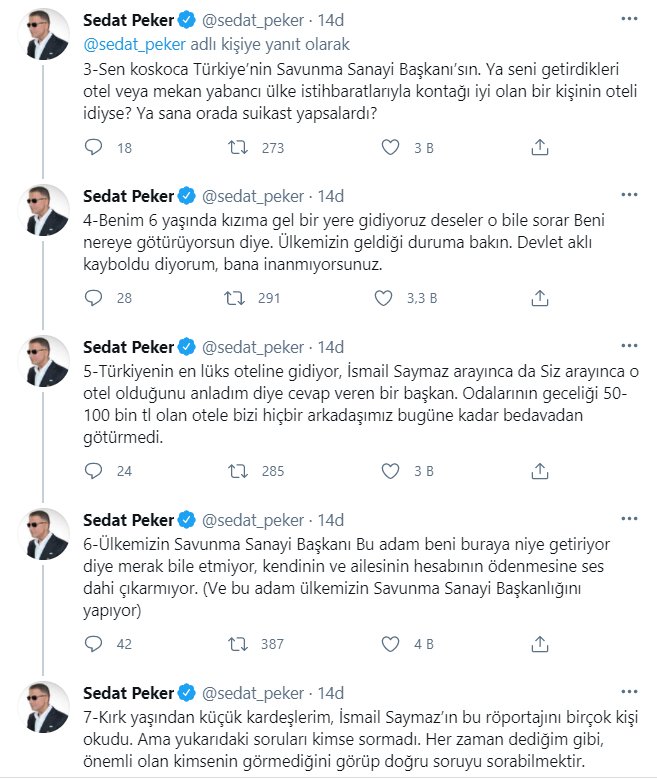Image resolution: width=657 pixels, height=779 pixels.
Task: Like the tweet with 4 B likes
Action: [392, 644]
